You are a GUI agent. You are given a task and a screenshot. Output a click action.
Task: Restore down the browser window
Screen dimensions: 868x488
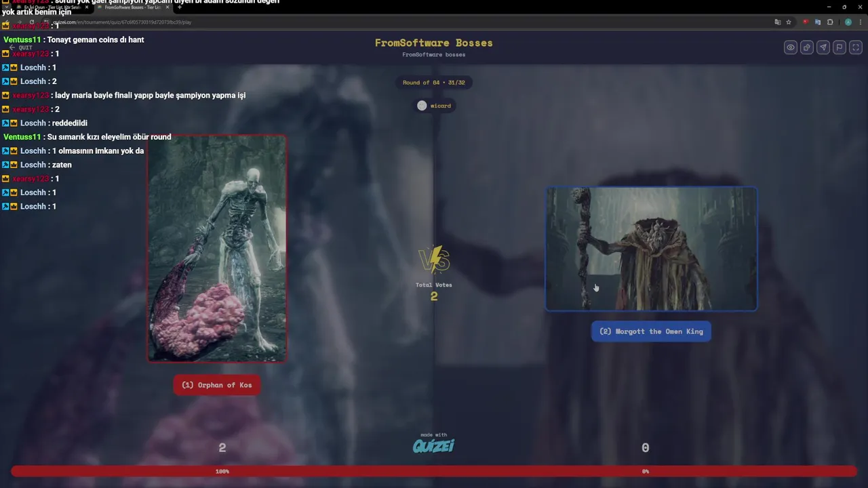[x=844, y=7]
